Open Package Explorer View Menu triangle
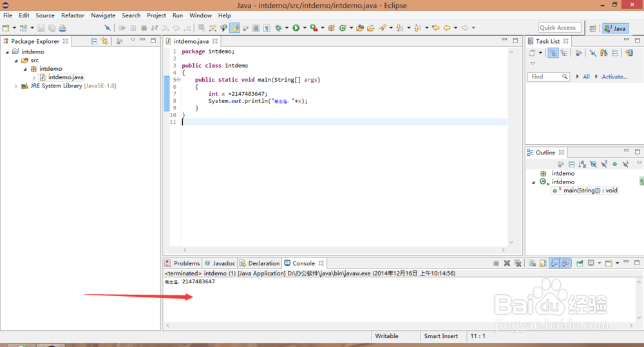 coord(133,41)
